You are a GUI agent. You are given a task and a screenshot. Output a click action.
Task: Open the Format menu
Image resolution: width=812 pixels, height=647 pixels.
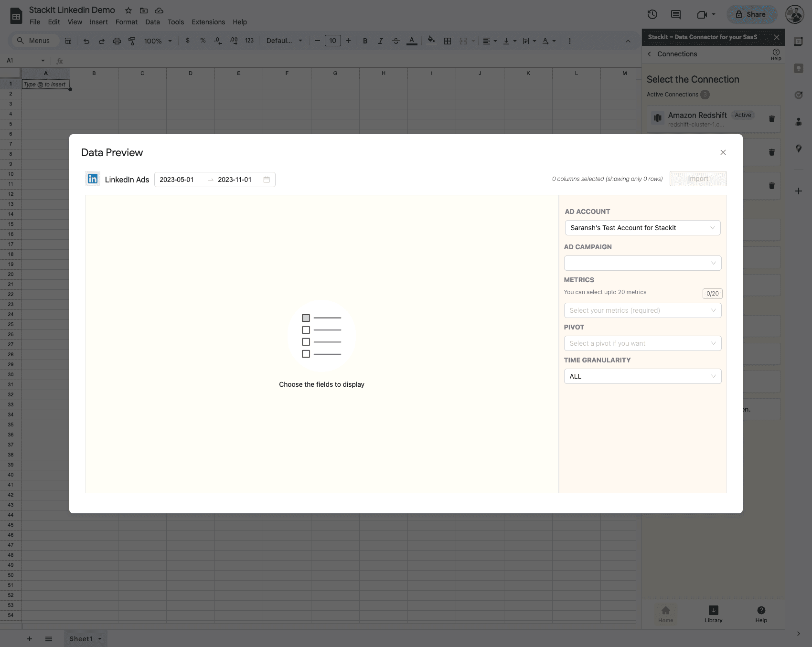(127, 22)
